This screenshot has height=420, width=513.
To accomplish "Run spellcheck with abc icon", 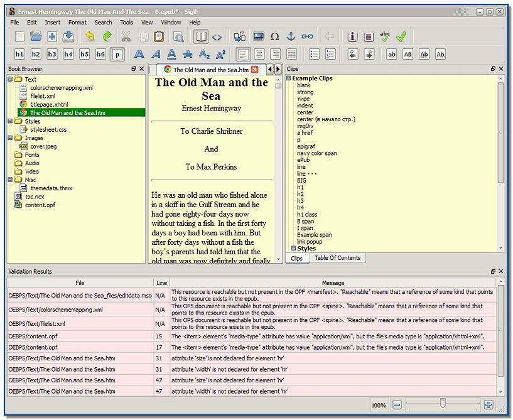I will point(385,36).
